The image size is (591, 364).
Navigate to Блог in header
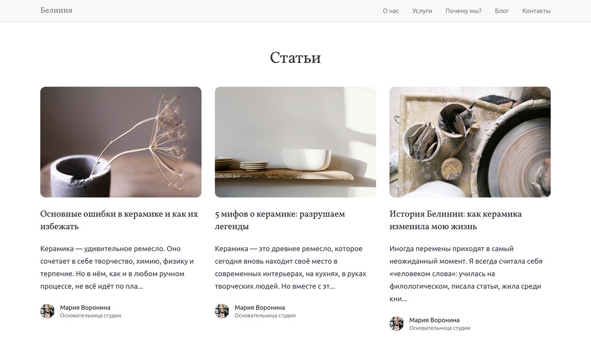(502, 11)
